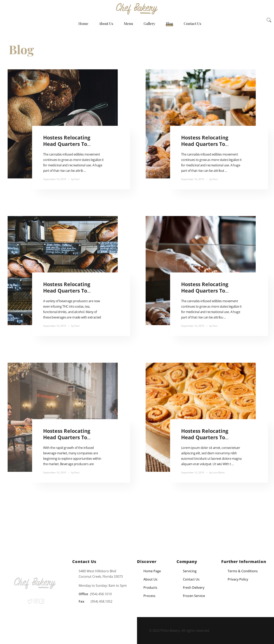This screenshot has height=644, width=274.
Task: Visit the Privacy Policy footer link
Action: (238, 579)
